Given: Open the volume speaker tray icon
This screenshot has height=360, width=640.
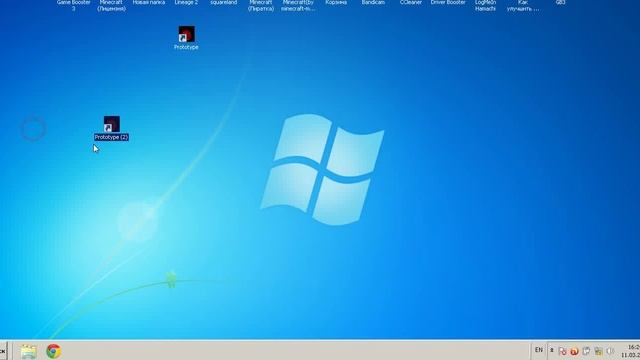Looking at the screenshot, I should [x=611, y=351].
